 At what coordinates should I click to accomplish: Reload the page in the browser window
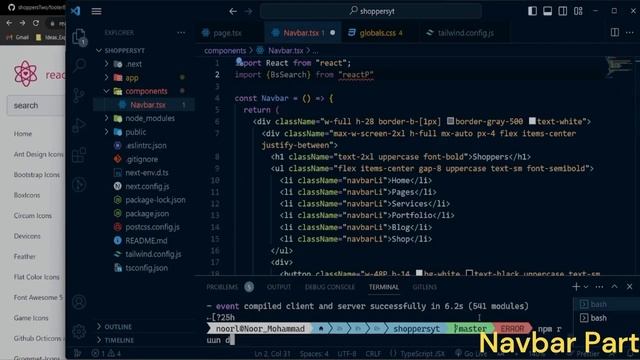click(x=36, y=23)
